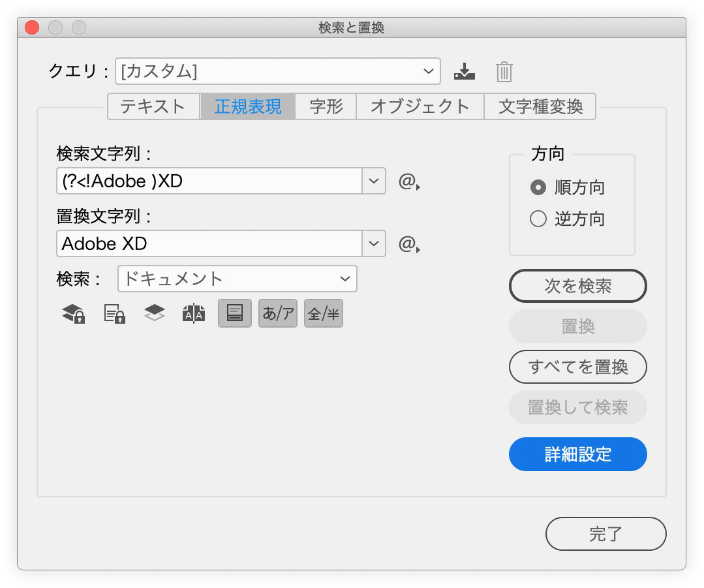Click the 完了 button
The image size is (704, 588).
pos(605,534)
